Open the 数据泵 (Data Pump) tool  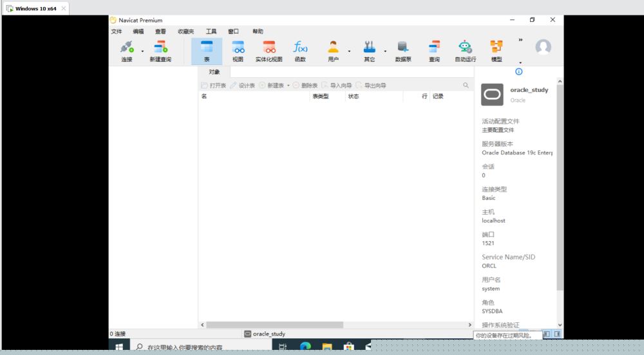(x=403, y=51)
